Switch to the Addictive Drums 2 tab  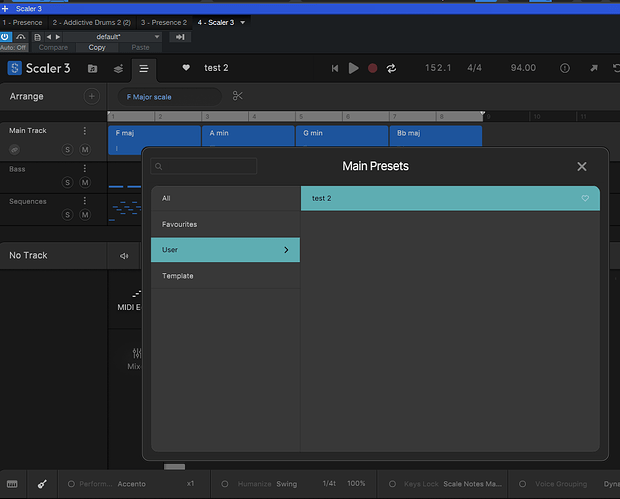point(92,22)
